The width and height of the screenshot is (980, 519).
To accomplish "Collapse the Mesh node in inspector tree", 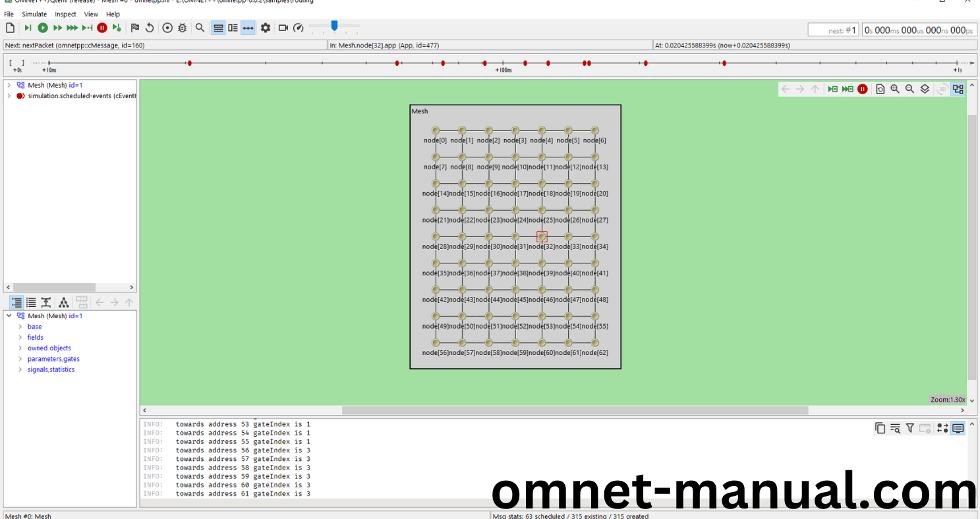I will (9, 316).
